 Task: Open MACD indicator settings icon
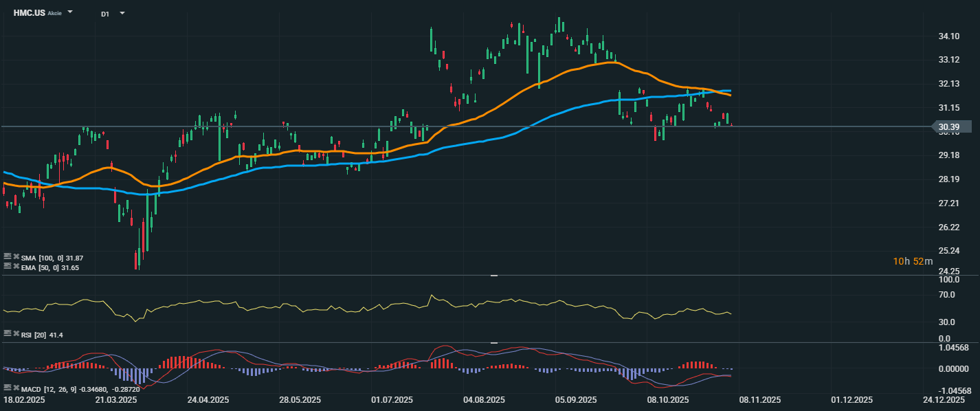pos(8,388)
